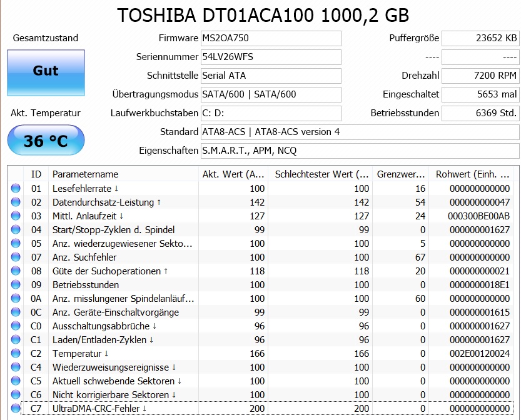
Task: Click raw value 000300BE00AB
Action: tap(479, 216)
